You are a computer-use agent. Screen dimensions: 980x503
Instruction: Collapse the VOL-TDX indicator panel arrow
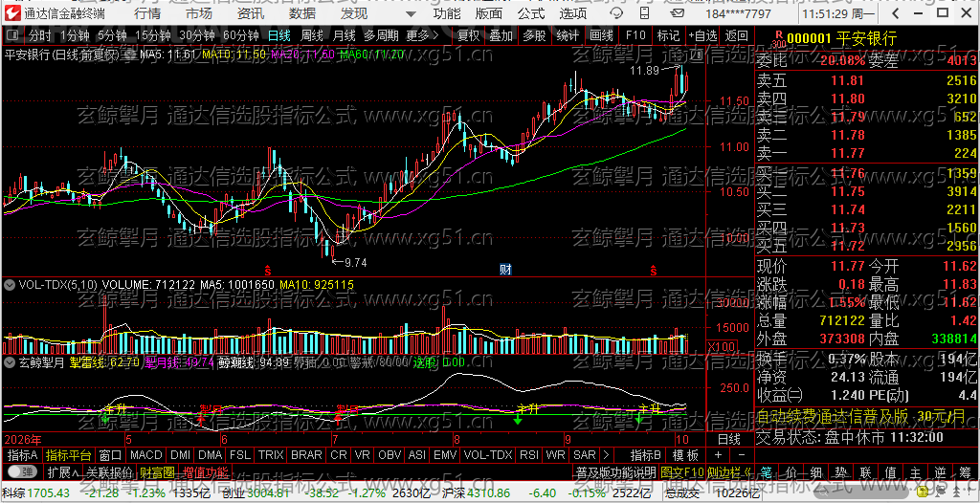click(10, 285)
